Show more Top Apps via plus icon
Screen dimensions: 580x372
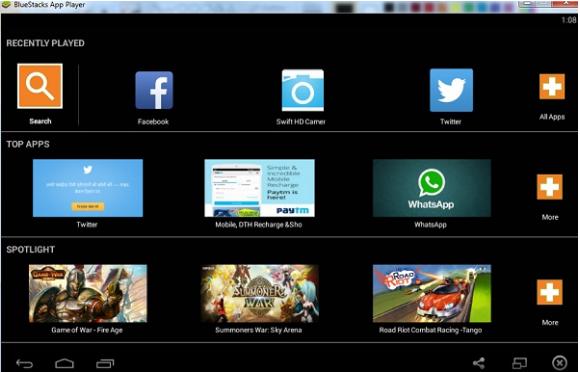click(x=550, y=187)
